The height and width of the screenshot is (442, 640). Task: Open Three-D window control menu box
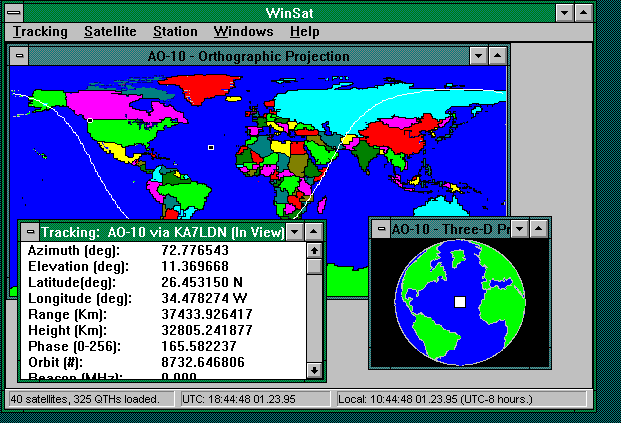point(381,229)
